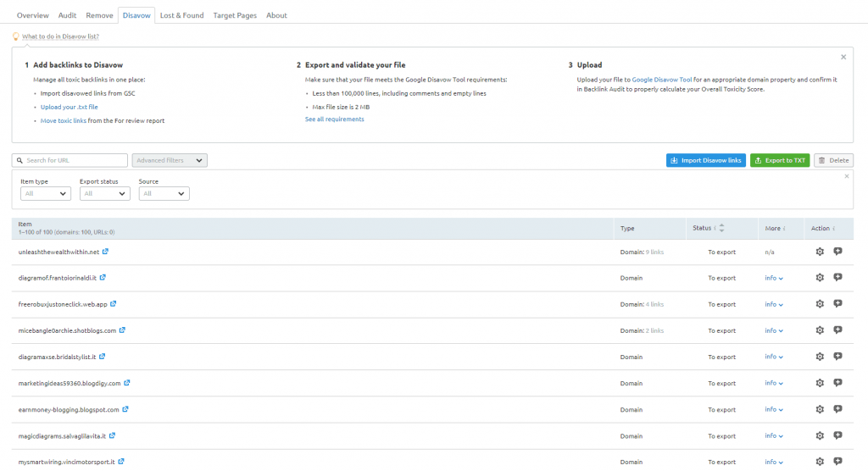Image resolution: width=868 pixels, height=471 pixels.
Task: Open the Target Pages tab
Action: click(235, 15)
